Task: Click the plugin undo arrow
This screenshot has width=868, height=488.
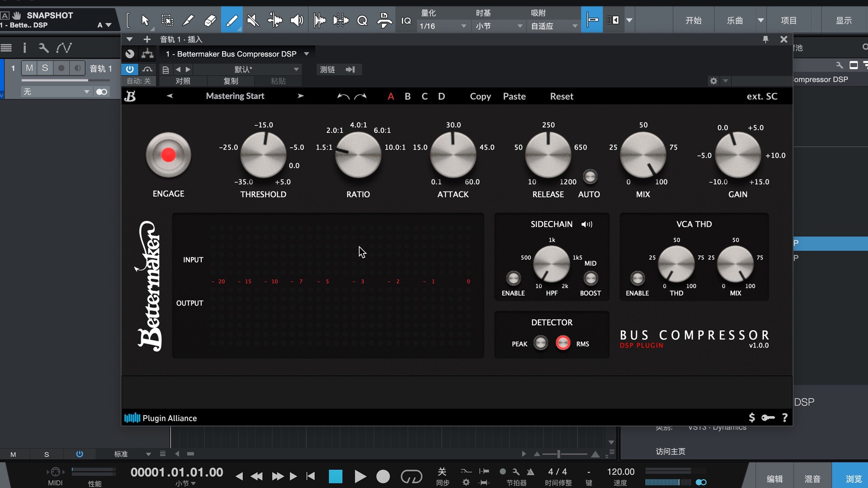Action: click(x=343, y=96)
